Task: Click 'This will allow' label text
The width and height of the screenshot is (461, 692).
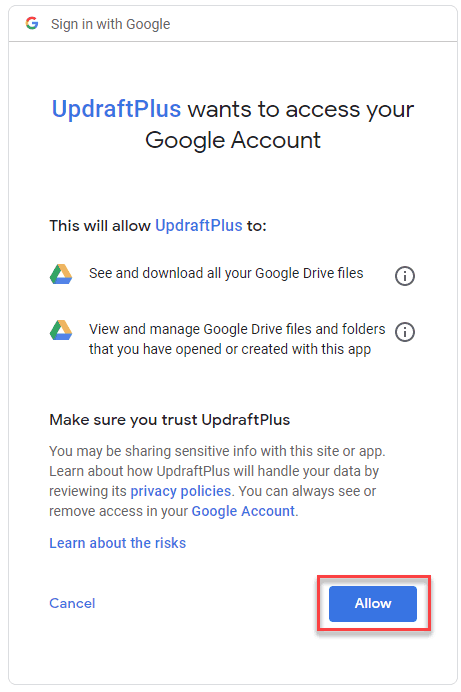Action: pyautogui.click(x=100, y=226)
